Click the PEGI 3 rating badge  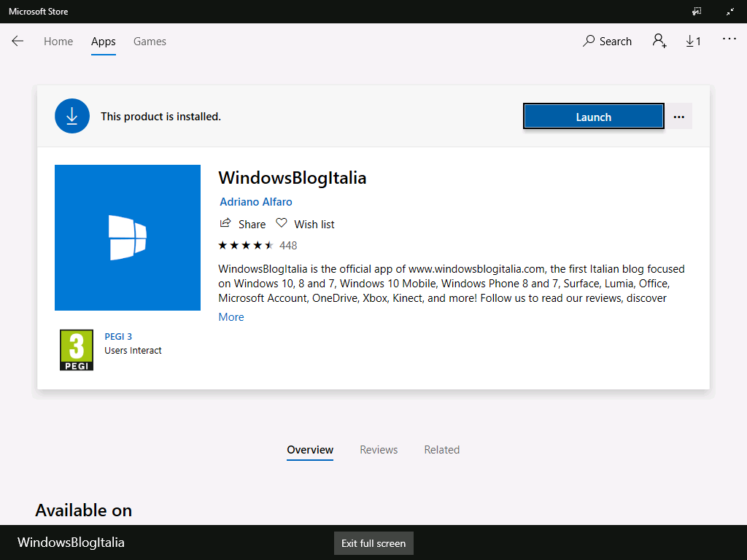point(76,350)
